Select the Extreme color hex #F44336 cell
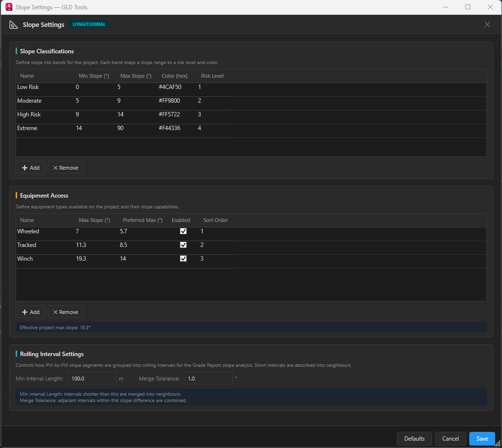Screen dimensions: 502x448 click(170, 128)
